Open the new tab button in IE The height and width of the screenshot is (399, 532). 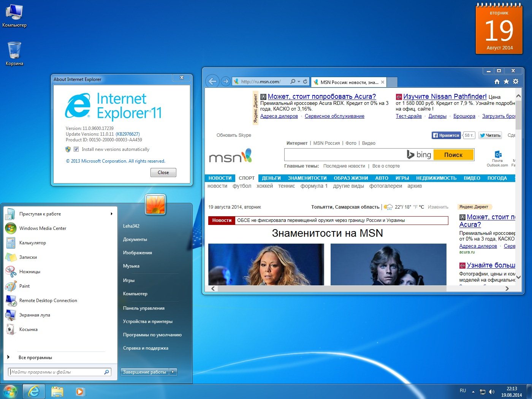tap(393, 82)
